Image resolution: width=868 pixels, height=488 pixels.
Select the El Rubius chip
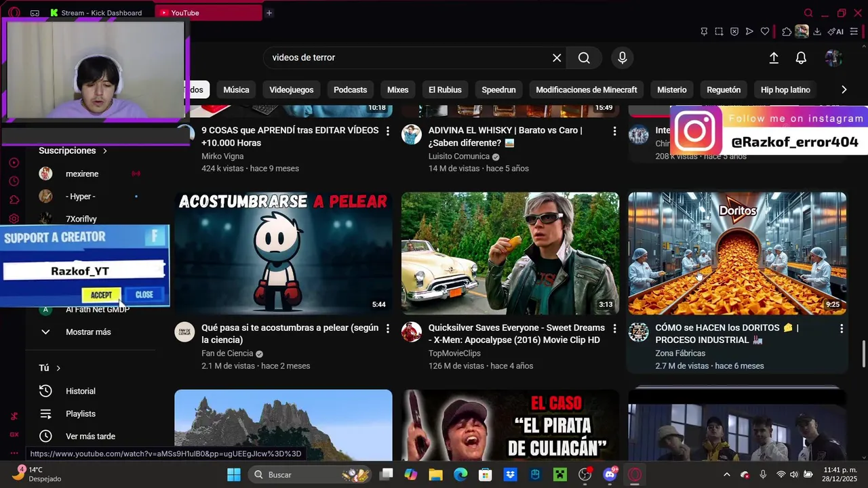[445, 89]
